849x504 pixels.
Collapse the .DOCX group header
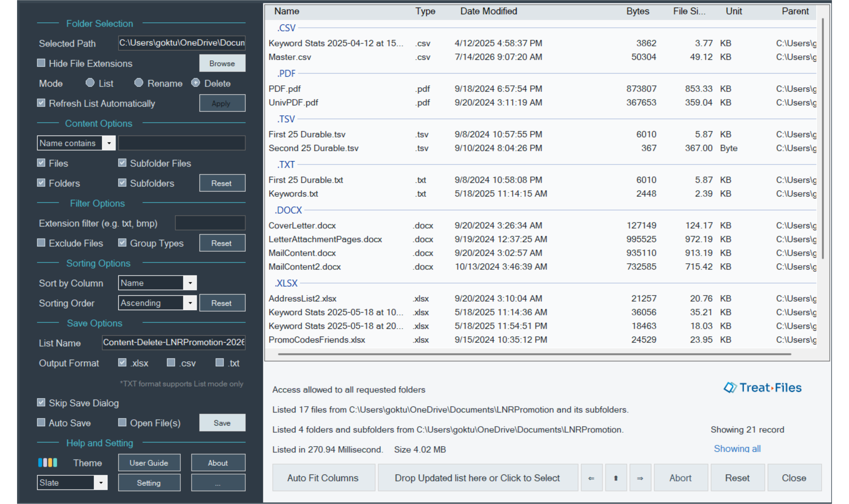pyautogui.click(x=288, y=210)
